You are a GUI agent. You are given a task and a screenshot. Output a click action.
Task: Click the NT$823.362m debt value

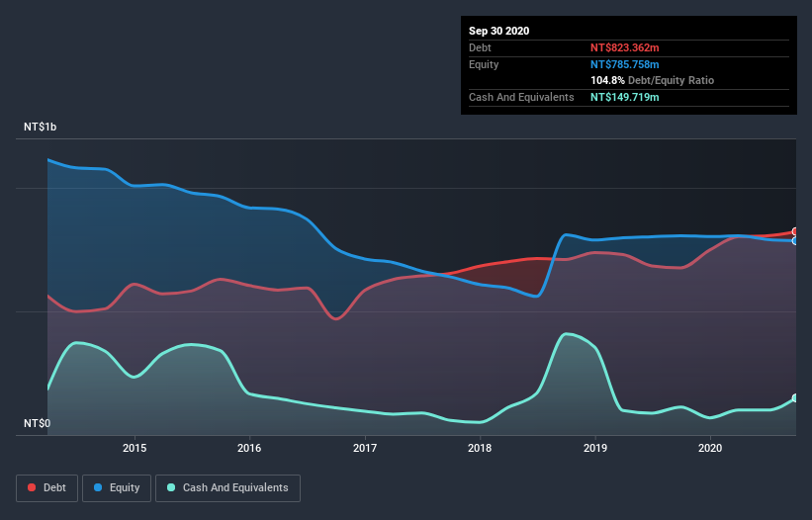tap(624, 47)
